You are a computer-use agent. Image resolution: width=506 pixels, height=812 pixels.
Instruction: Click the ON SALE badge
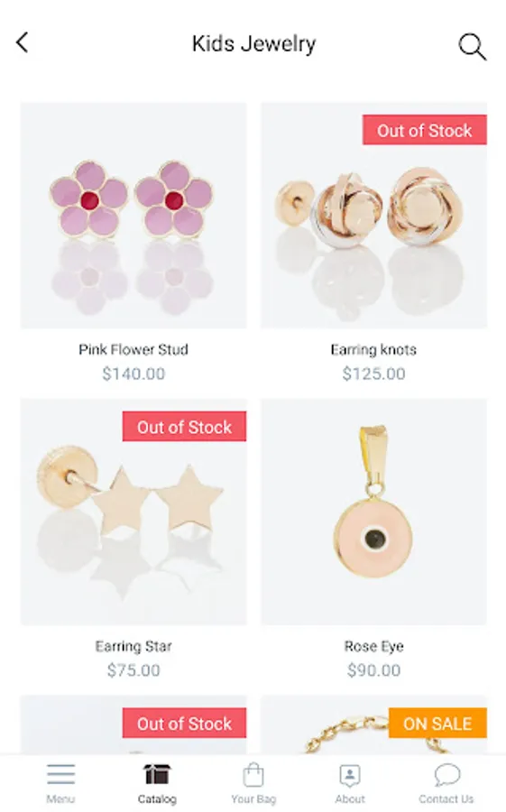pyautogui.click(x=437, y=723)
